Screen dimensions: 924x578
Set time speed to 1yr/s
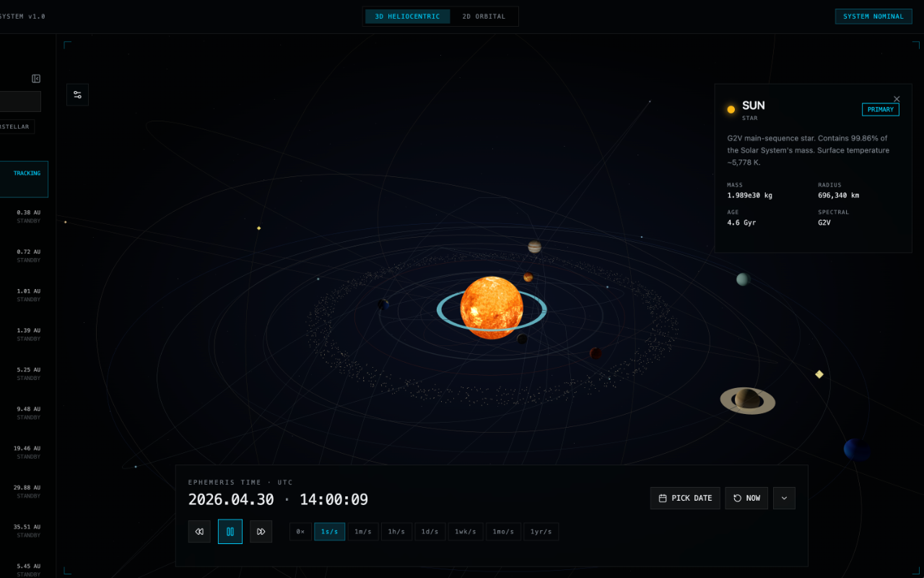click(x=541, y=532)
